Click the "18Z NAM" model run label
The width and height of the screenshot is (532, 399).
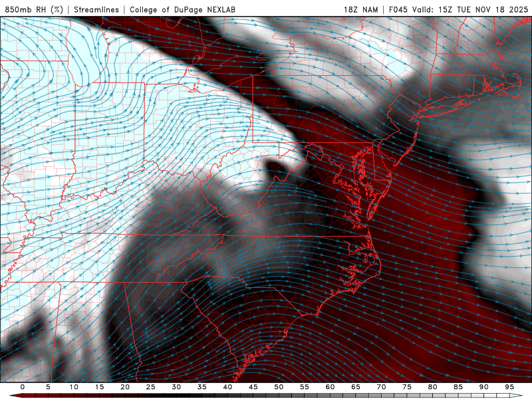360,9
